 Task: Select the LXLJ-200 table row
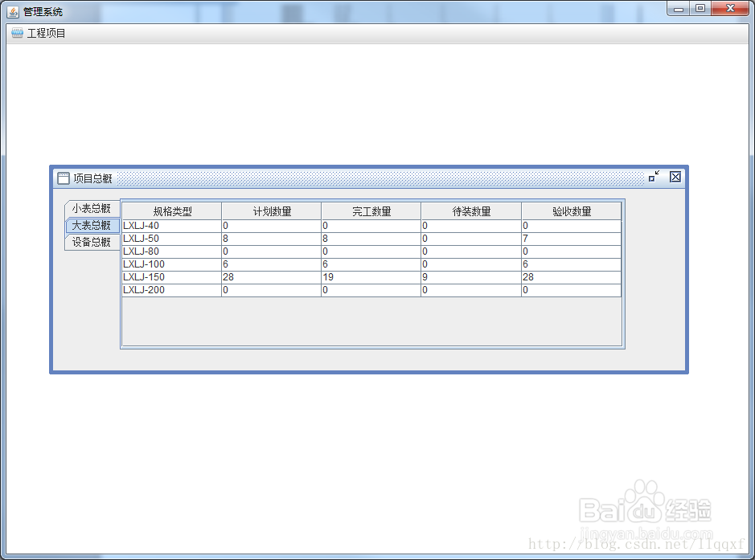(171, 290)
